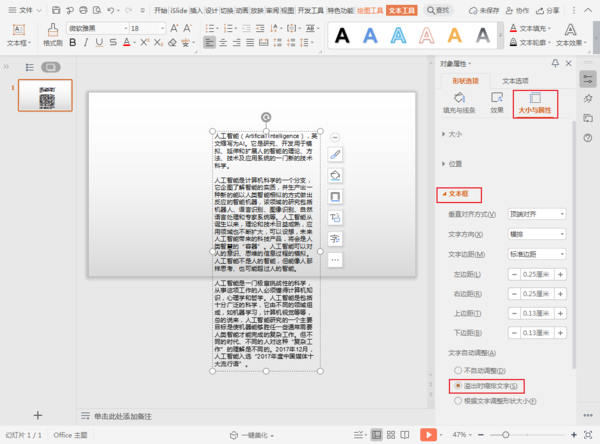Click the rotate handle above the text box

265,117
